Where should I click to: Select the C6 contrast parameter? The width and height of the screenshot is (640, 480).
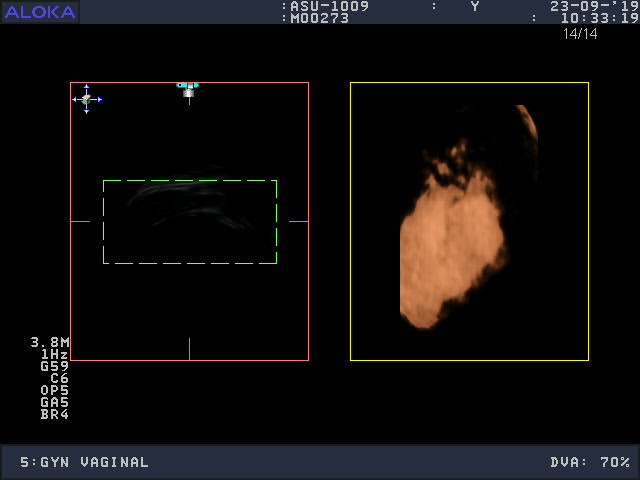pos(58,378)
